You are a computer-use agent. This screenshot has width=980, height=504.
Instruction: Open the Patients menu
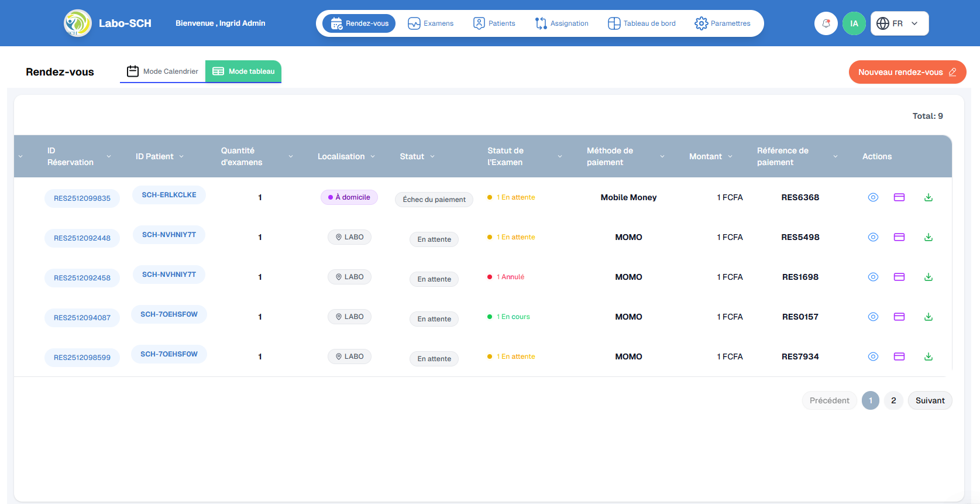494,23
